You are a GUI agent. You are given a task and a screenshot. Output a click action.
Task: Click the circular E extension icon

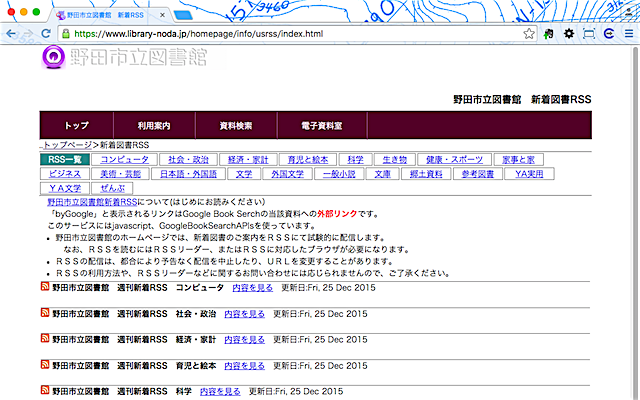pos(609,33)
